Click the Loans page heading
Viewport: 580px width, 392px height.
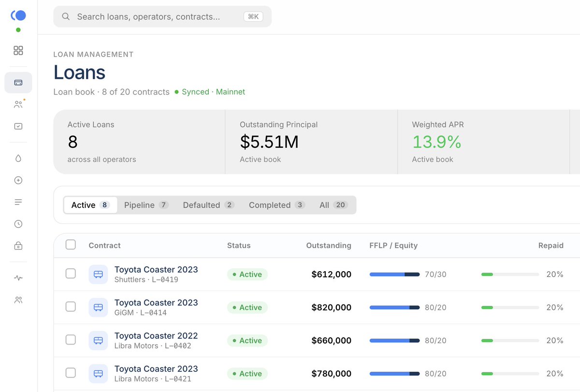click(x=79, y=73)
